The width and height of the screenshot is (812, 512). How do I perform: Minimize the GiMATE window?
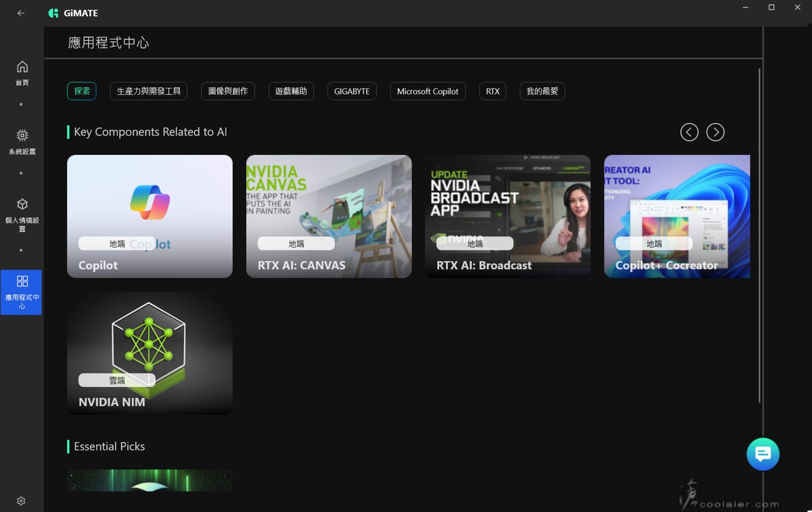coord(746,7)
